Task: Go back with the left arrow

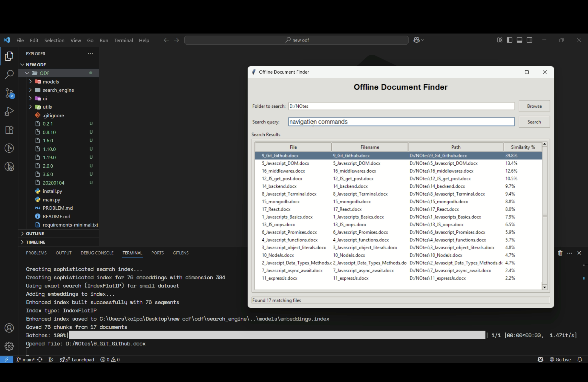Action: [x=166, y=40]
